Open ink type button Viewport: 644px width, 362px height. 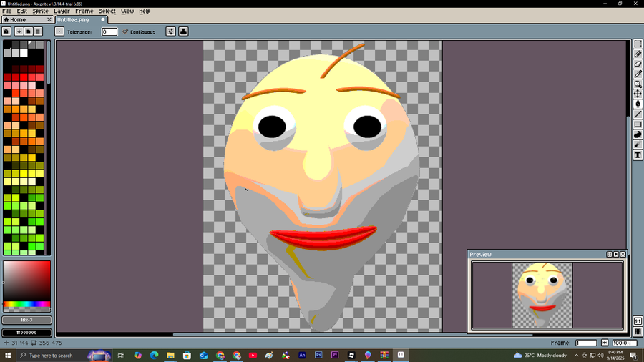pos(183,31)
